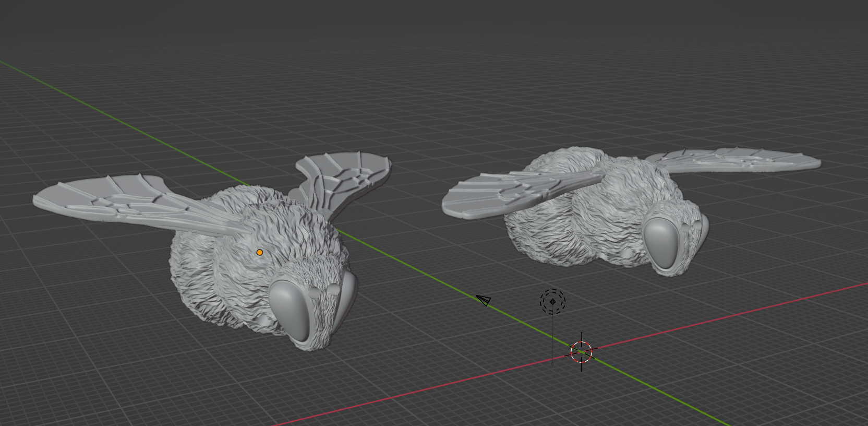Viewport: 868px width, 426px height.
Task: Select the point light dashed circle icon
Action: [552, 301]
